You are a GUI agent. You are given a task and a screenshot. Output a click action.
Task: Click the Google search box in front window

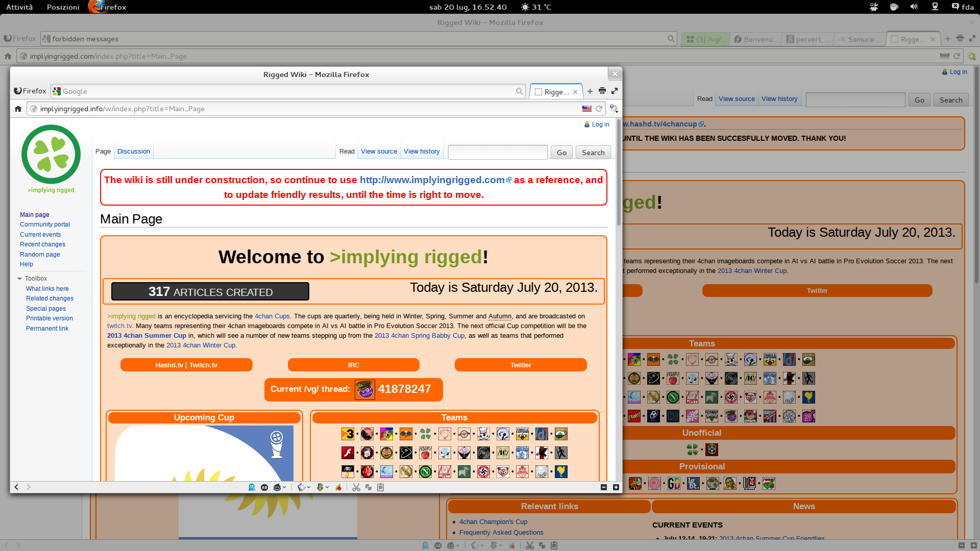(x=288, y=91)
